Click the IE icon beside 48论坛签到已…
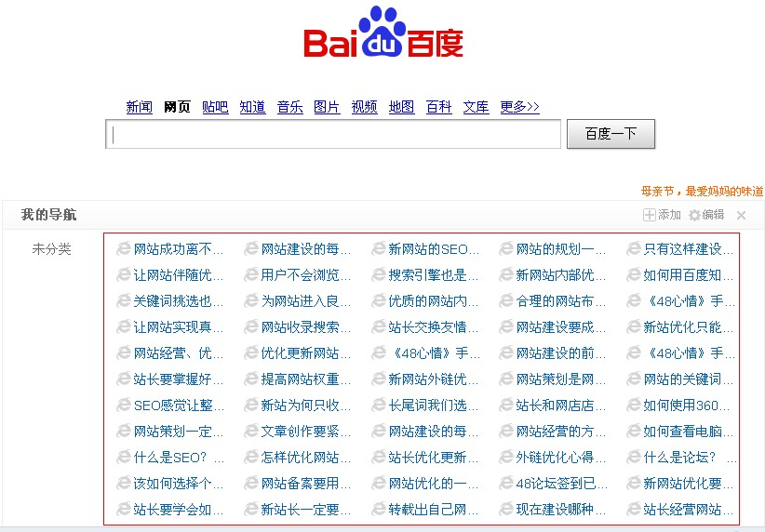The width and height of the screenshot is (765, 532). pos(506,484)
